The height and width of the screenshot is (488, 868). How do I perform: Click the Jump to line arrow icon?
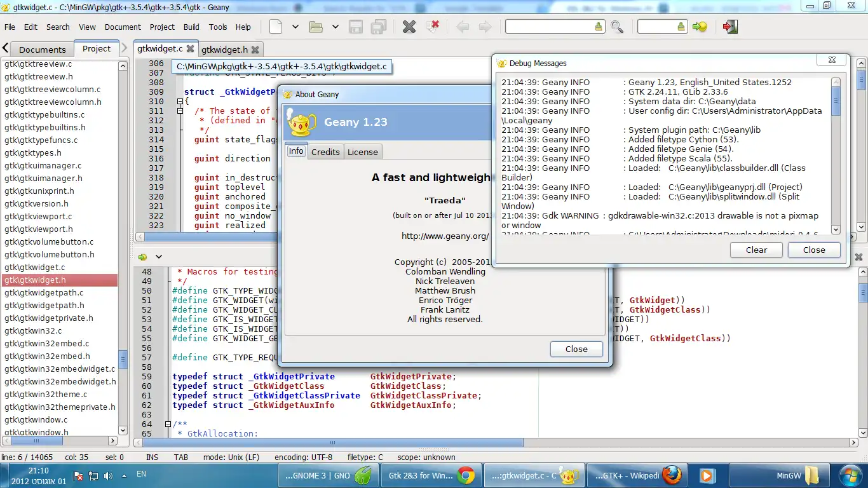click(x=700, y=27)
